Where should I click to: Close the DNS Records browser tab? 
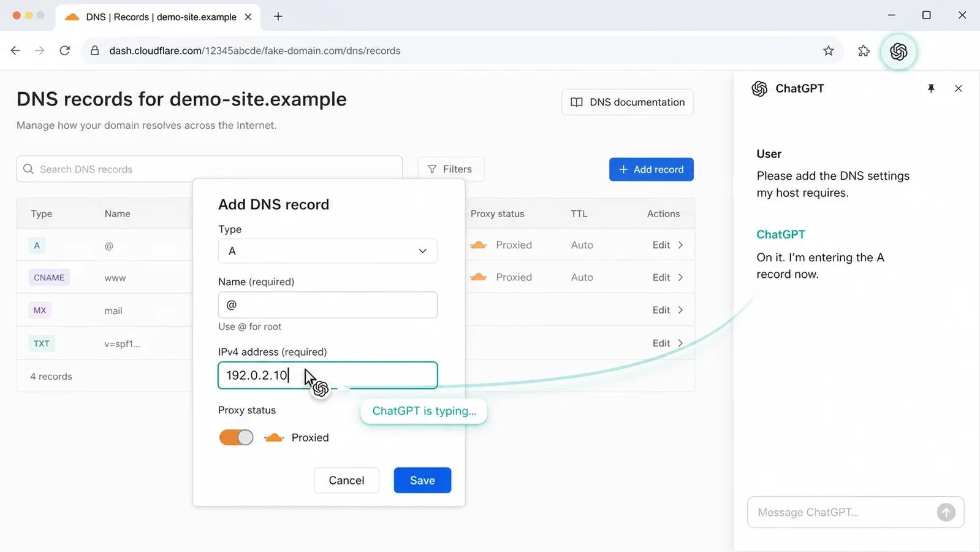pyautogui.click(x=248, y=17)
